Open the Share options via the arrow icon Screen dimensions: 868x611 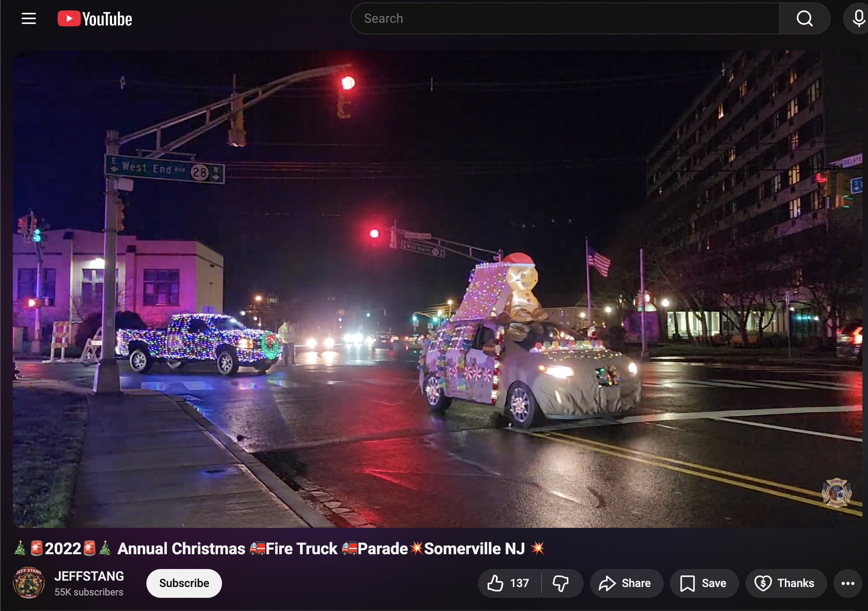click(x=626, y=583)
